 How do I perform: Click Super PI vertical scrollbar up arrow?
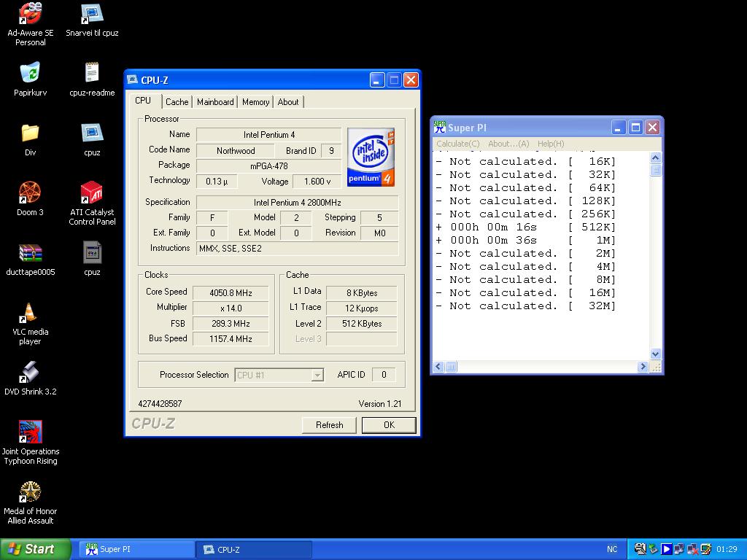pyautogui.click(x=656, y=157)
